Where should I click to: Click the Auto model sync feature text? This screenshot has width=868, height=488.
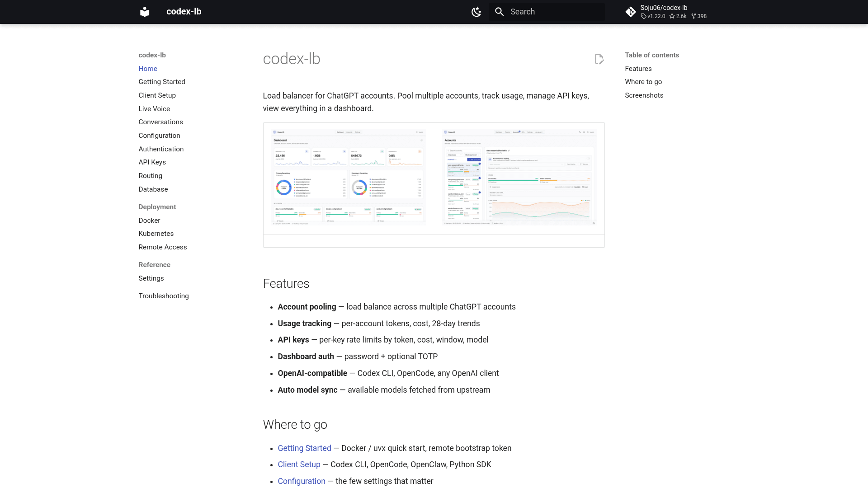click(308, 390)
